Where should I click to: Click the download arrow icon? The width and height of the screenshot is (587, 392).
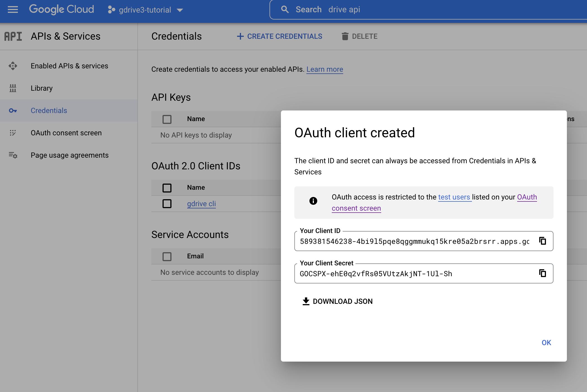[x=306, y=301]
